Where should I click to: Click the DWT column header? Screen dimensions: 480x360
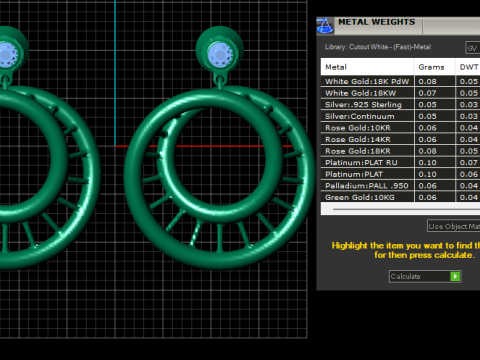[468, 67]
